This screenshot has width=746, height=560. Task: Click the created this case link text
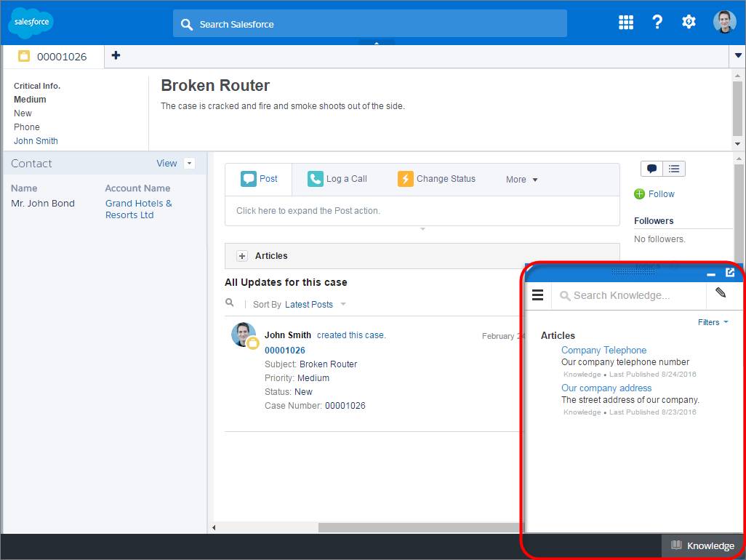(351, 335)
